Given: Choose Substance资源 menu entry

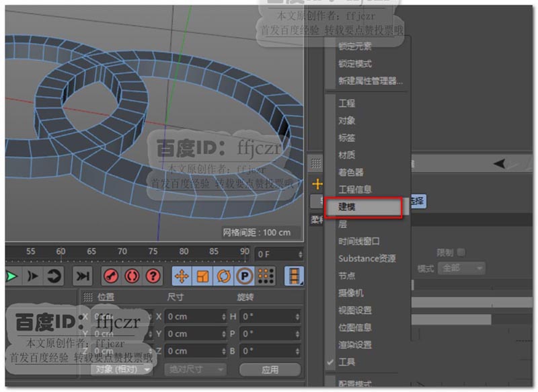Looking at the screenshot, I should point(367,259).
